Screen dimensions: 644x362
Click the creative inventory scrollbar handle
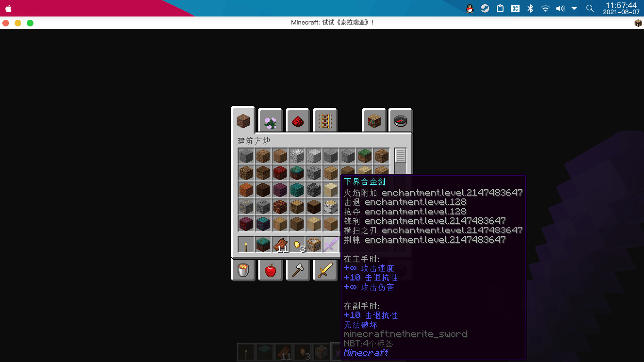coord(401,156)
